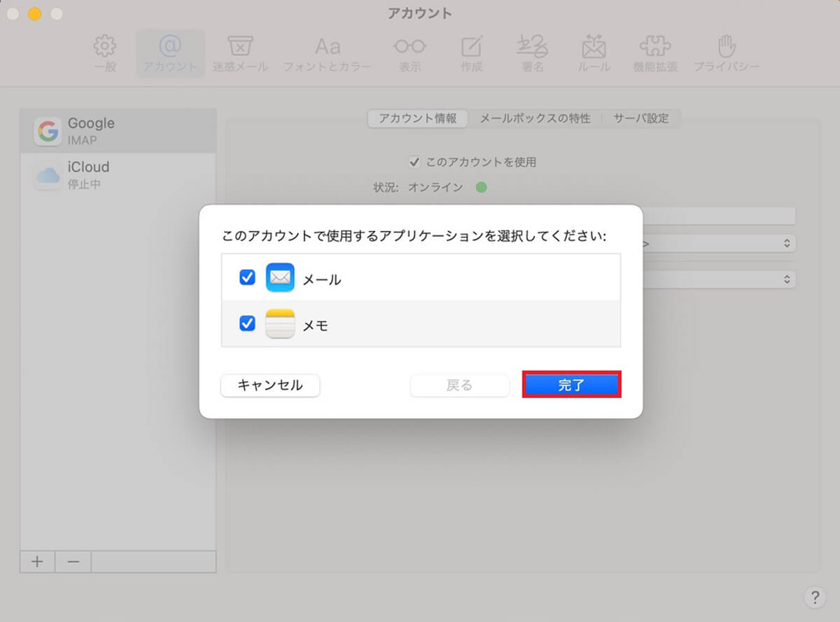This screenshot has width=840, height=622.
Task: Switch to サーバ設定 tab
Action: point(641,118)
